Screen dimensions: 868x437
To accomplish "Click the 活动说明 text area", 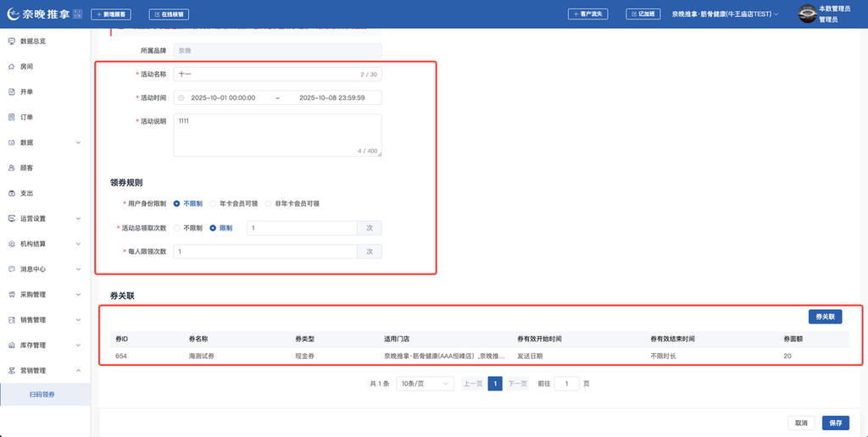I will tap(277, 135).
